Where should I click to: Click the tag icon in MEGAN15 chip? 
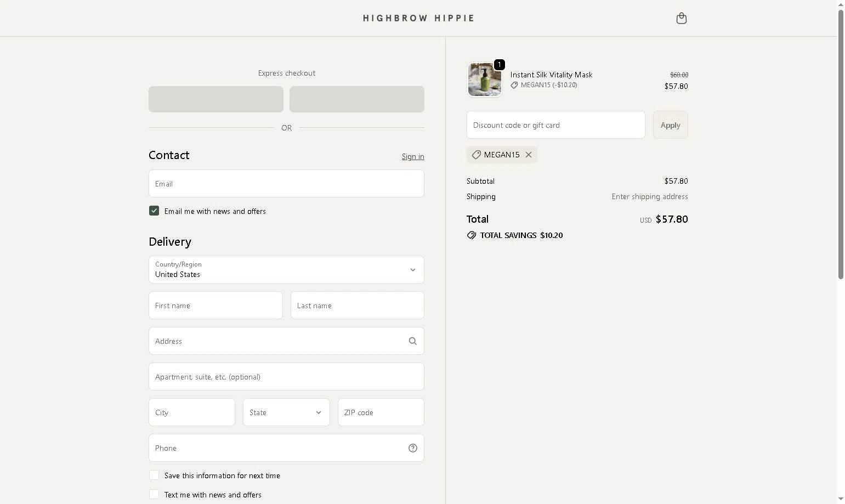click(x=477, y=155)
